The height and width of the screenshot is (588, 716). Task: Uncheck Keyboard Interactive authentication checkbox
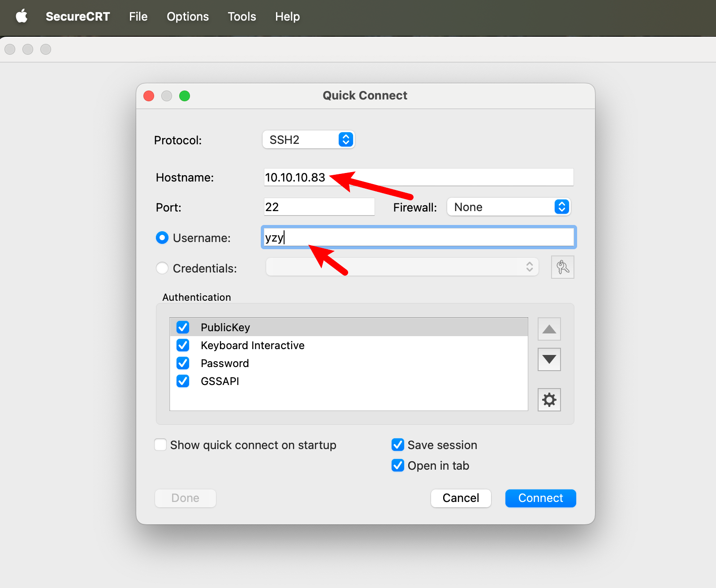pyautogui.click(x=183, y=345)
